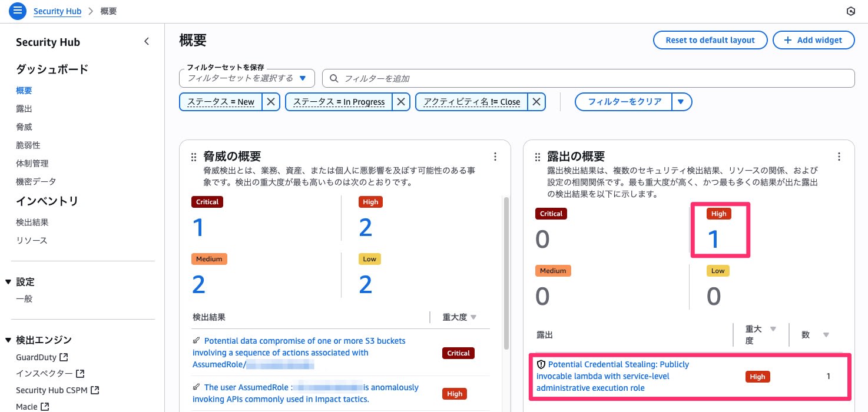Collapse the 設定 section
The image size is (868, 412).
click(8, 282)
